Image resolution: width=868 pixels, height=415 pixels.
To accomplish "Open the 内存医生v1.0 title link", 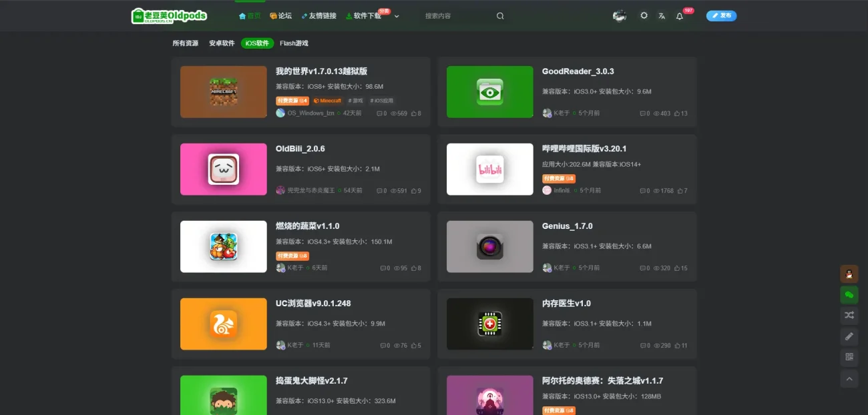I will 566,304.
